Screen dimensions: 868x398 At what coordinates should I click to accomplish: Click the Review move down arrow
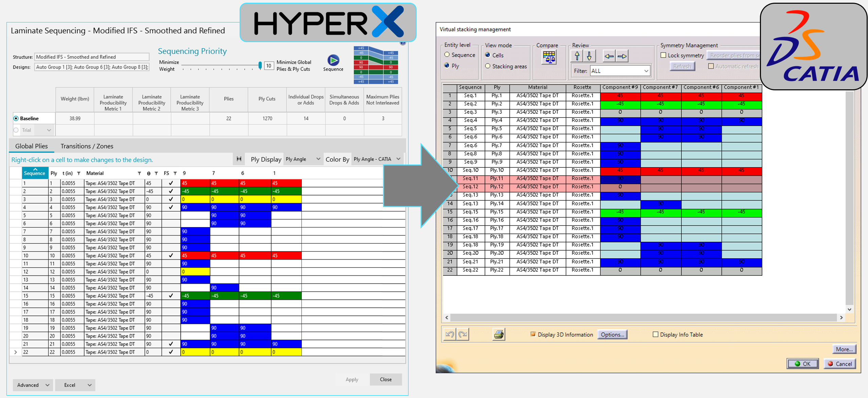(589, 56)
